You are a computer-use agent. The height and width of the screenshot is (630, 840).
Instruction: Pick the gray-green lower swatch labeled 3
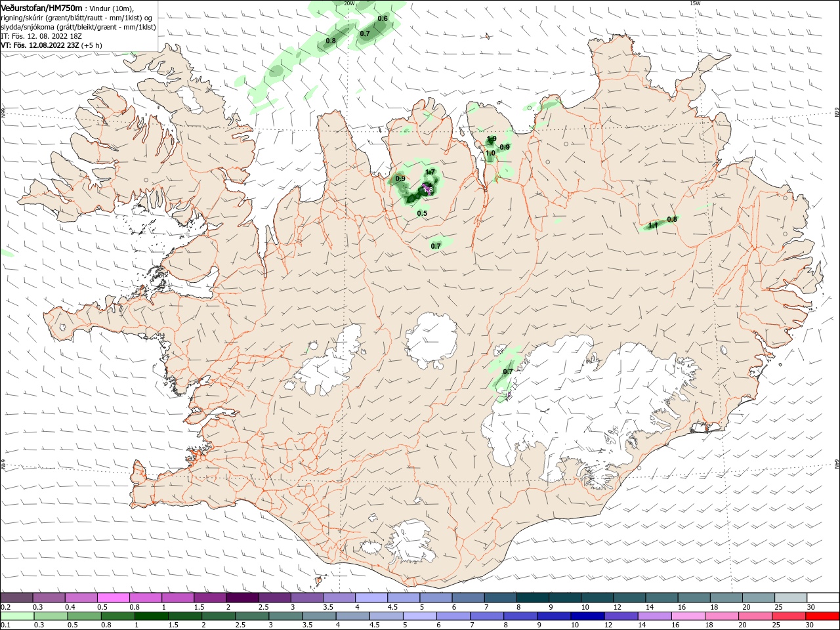285,616
